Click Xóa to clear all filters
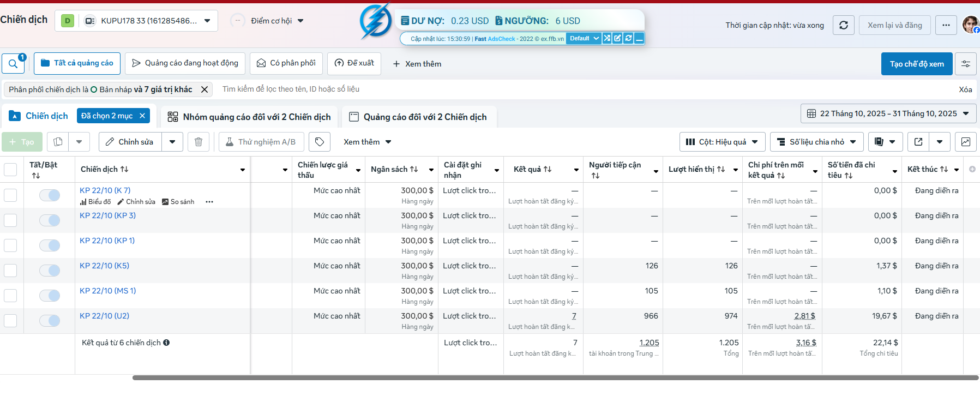This screenshot has height=414, width=980. click(965, 89)
